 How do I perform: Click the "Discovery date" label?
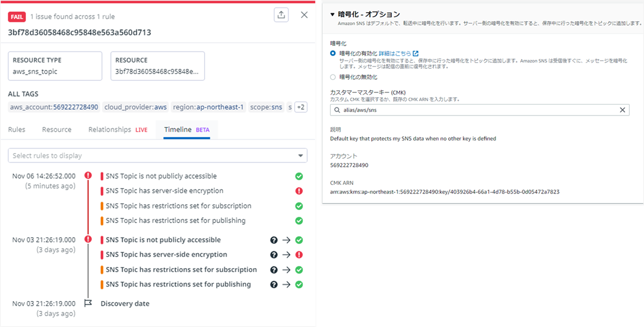tap(125, 304)
